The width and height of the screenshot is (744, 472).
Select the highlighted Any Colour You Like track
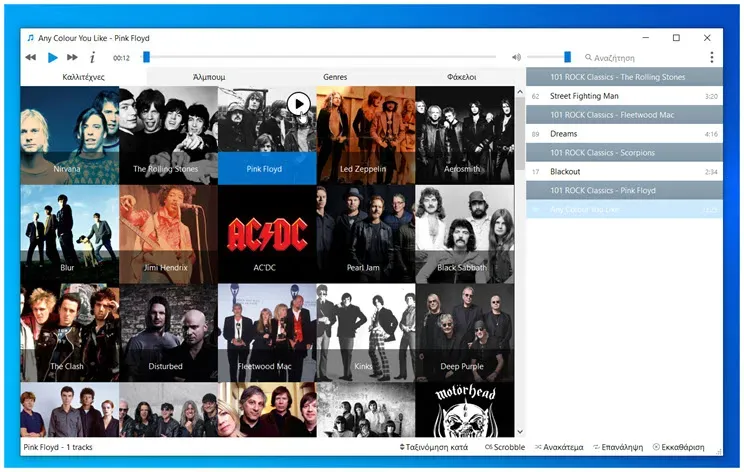[624, 209]
